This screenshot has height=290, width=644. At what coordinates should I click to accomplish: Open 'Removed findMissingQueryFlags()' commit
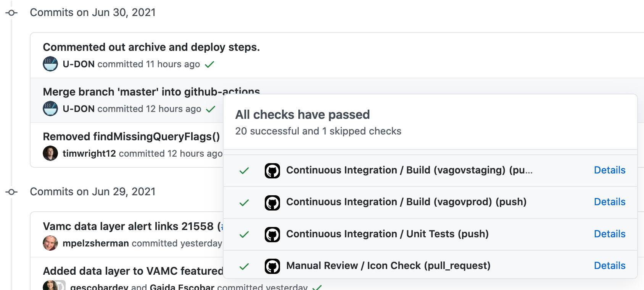tap(131, 136)
